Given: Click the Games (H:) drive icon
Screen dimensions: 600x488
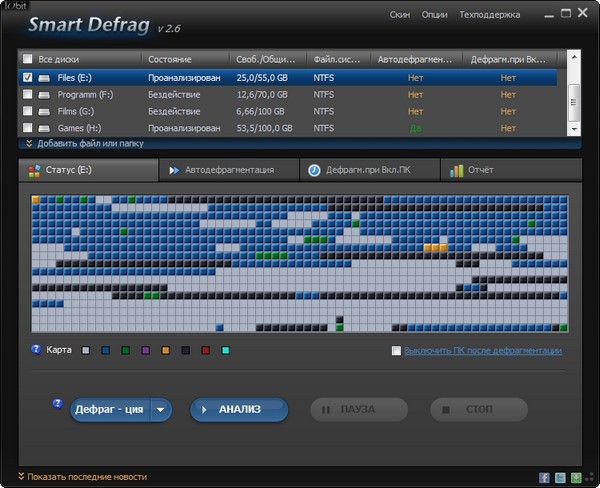Looking at the screenshot, I should pos(45,128).
